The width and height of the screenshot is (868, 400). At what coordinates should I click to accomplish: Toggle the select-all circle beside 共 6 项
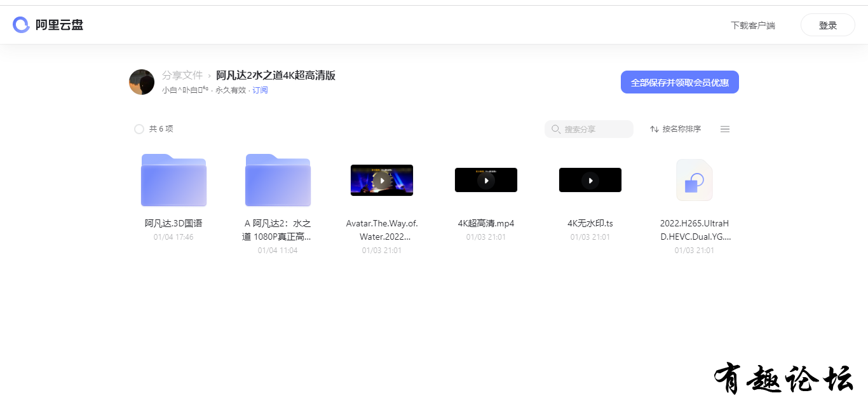tap(139, 129)
